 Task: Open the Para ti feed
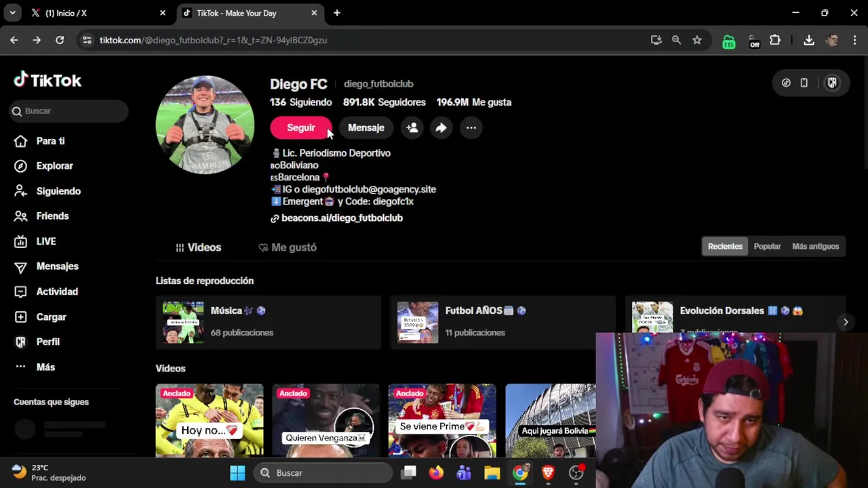(x=39, y=141)
